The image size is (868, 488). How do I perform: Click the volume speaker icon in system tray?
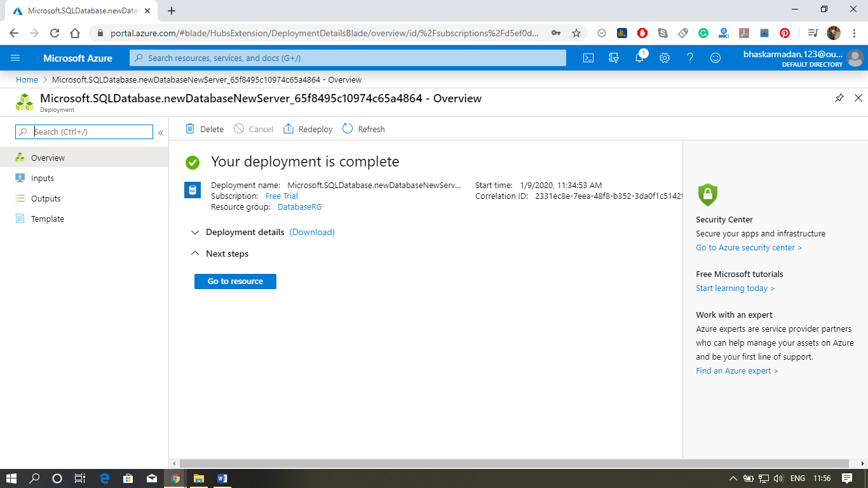pyautogui.click(x=778, y=478)
